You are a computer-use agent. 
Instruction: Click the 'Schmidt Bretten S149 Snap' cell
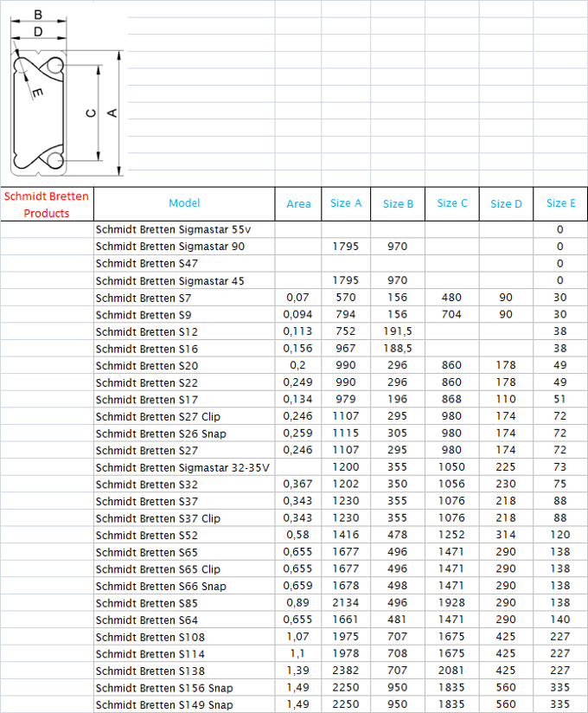click(184, 704)
